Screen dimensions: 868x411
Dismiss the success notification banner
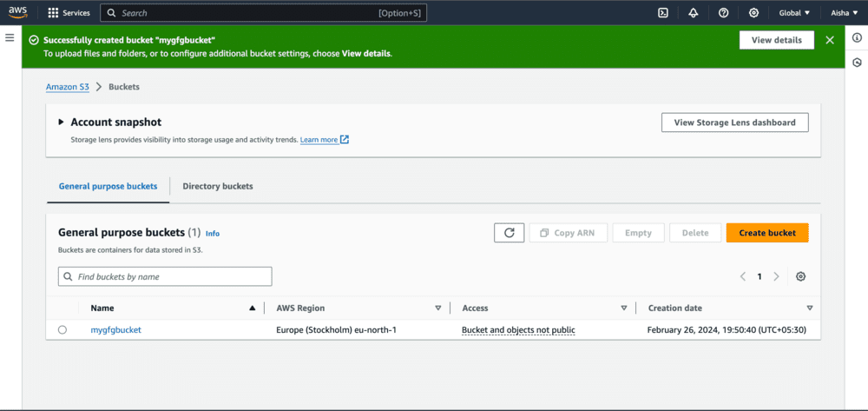(x=830, y=40)
